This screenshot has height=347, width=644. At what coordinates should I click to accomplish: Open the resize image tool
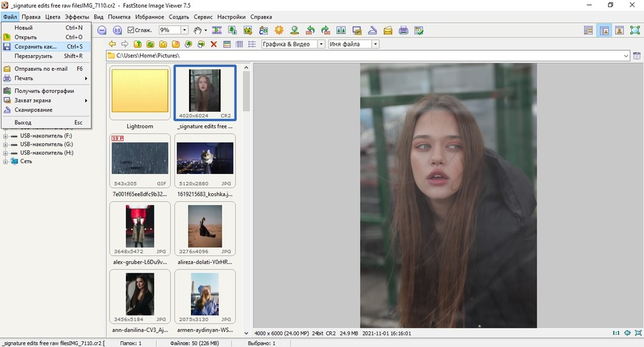233,30
